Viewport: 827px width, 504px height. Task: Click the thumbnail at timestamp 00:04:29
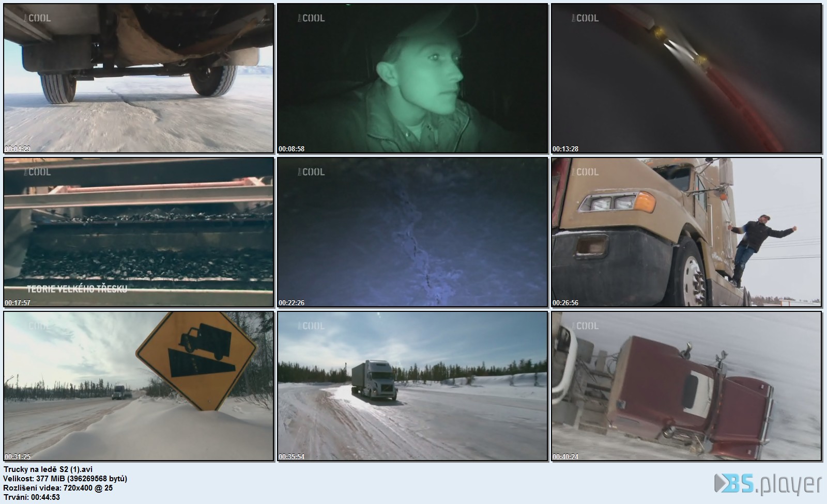[x=139, y=78]
